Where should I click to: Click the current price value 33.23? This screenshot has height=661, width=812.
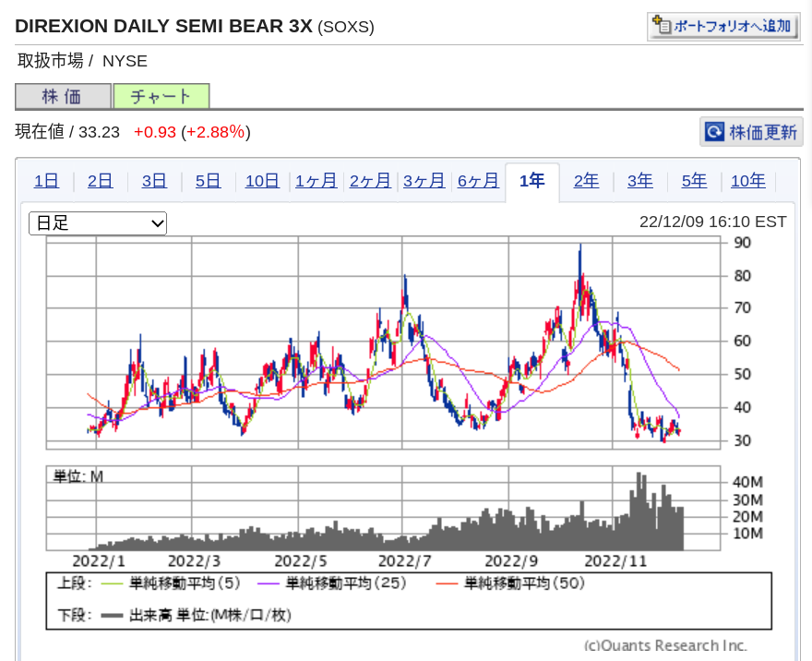pos(99,132)
